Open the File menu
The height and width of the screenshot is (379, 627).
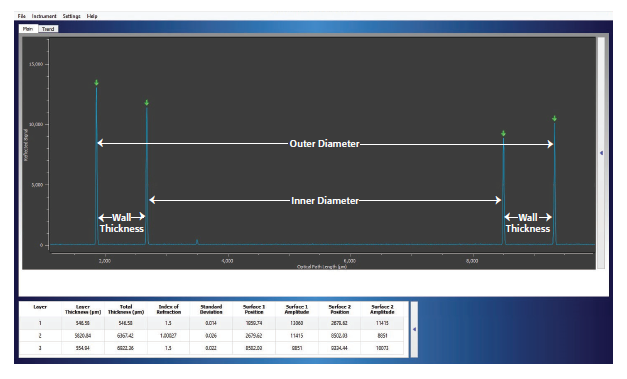click(22, 16)
